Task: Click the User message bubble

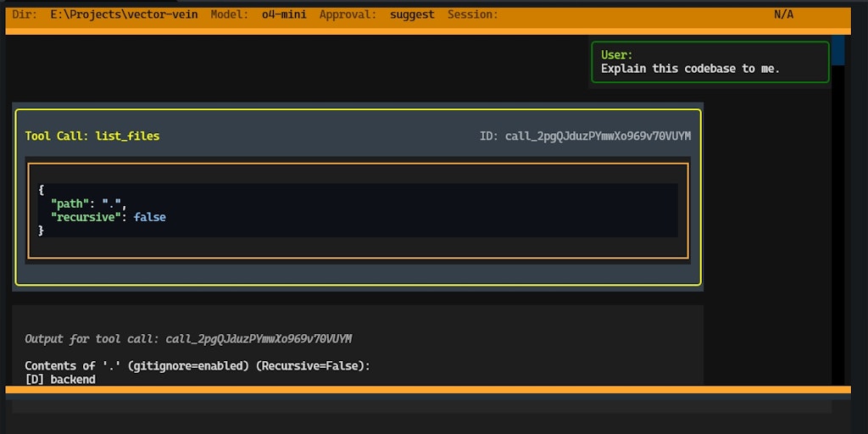Action: pos(710,62)
